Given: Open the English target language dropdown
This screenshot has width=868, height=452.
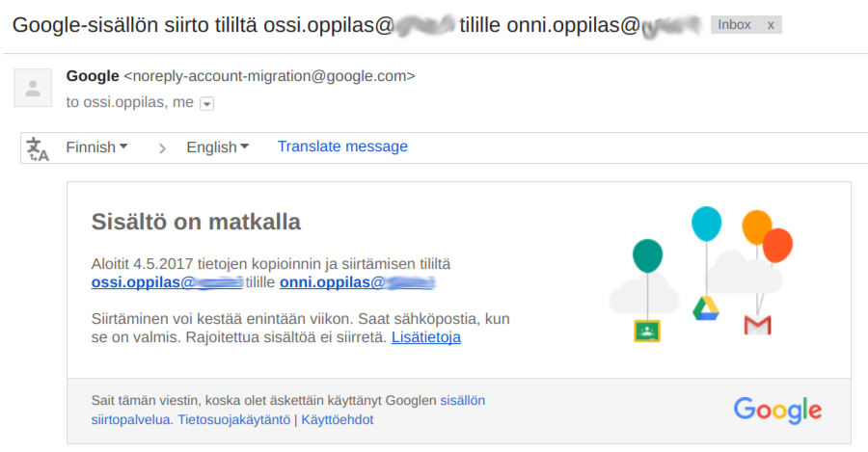Looking at the screenshot, I should click(x=218, y=147).
